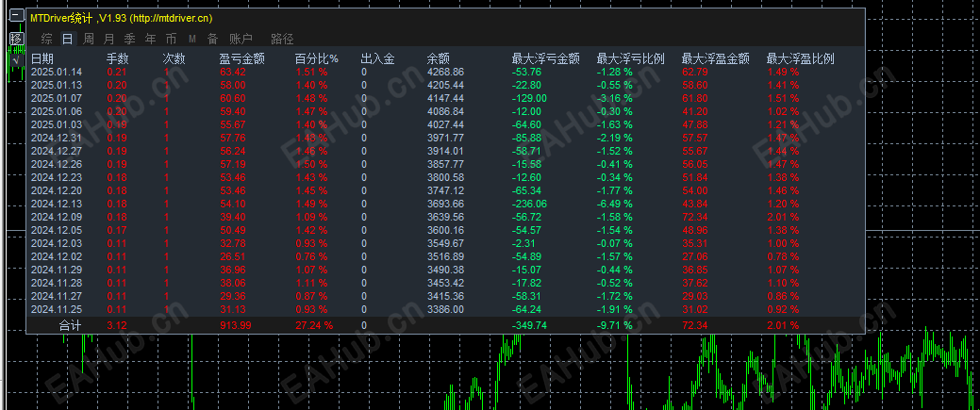Viewport: 980px width, 410px height.
Task: Open the 月 monthly tab
Action: [108, 40]
